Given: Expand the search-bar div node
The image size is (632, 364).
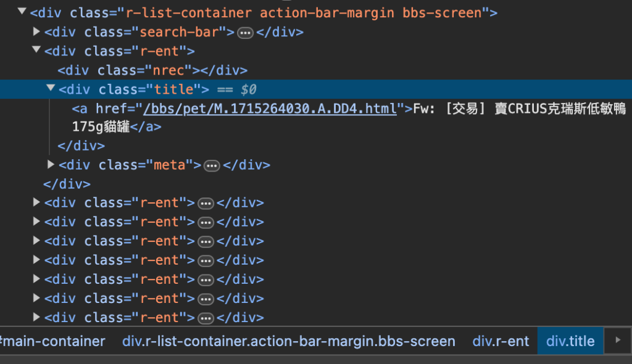Looking at the screenshot, I should [36, 31].
